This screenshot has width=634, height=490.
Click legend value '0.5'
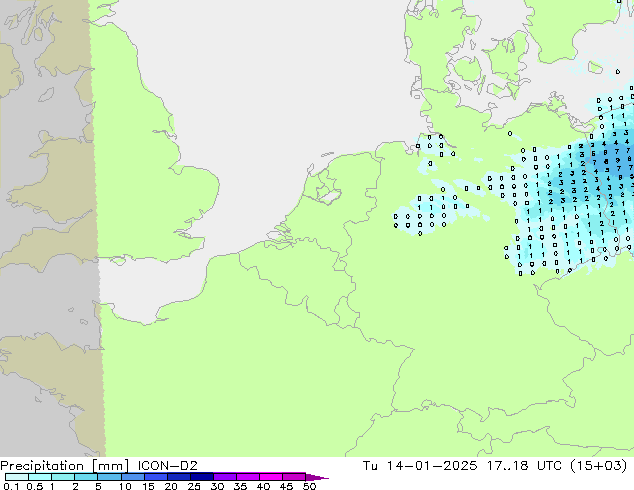(x=35, y=486)
